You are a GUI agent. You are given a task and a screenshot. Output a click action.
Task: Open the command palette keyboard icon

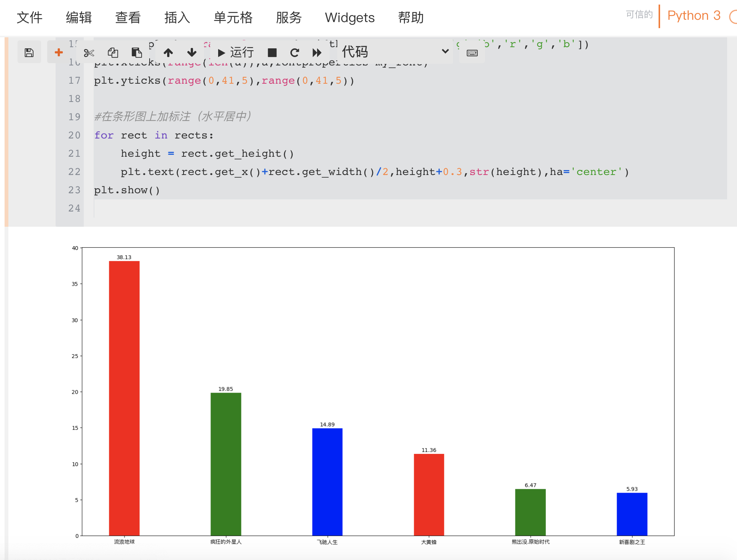click(x=471, y=53)
